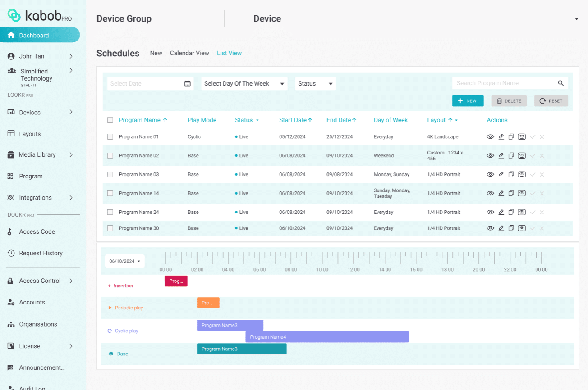Click the search magnifier icon

point(560,83)
